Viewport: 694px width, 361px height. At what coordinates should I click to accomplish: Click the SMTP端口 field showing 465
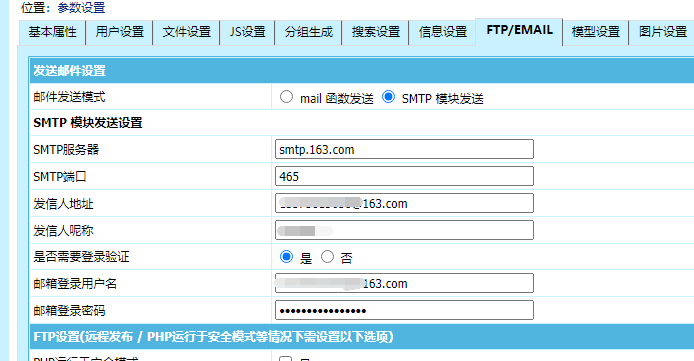point(404,176)
